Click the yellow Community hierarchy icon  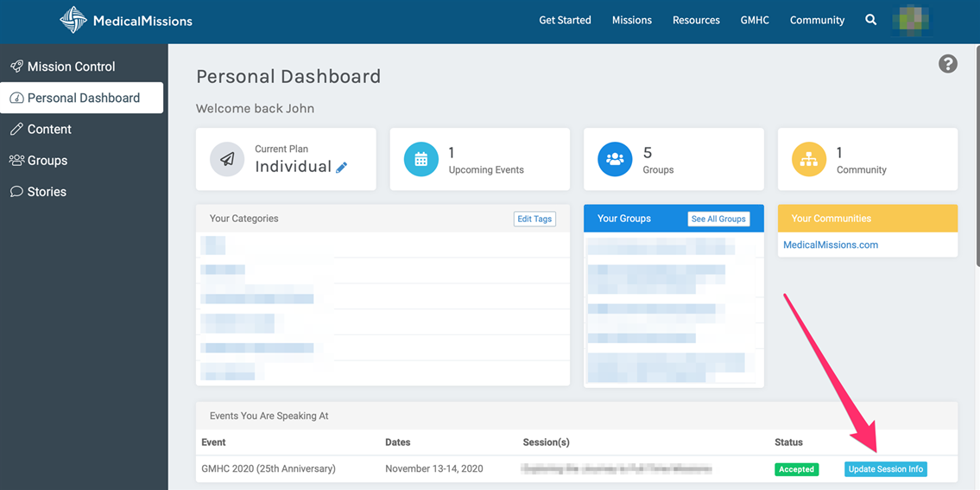809,160
